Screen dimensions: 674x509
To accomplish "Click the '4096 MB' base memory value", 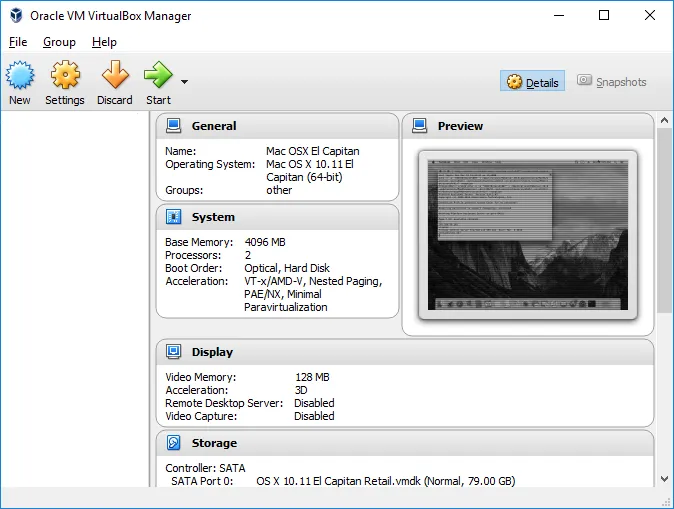I will pos(265,242).
